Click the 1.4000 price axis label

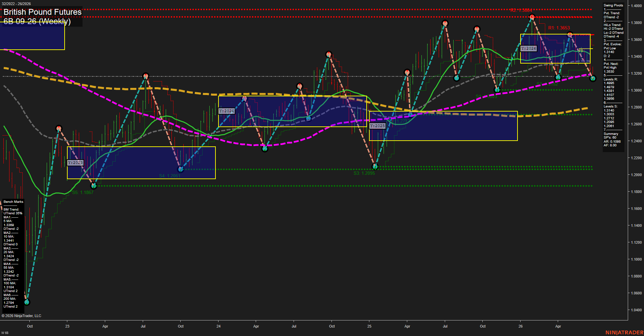point(636,6)
